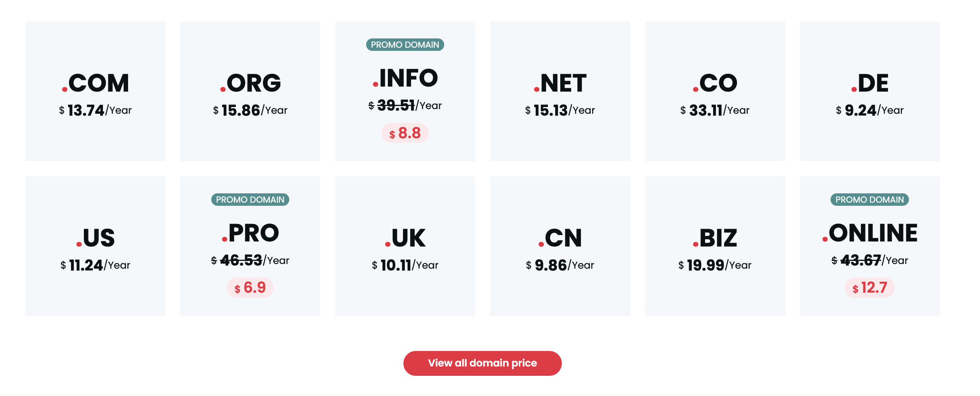Viewport: 980px width, 396px height.
Task: Click the $12.7 promo price tag
Action: (x=870, y=288)
